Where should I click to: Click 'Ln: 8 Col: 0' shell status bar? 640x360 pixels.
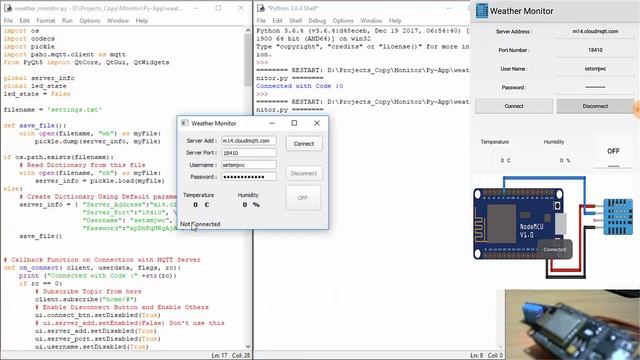tap(487, 356)
